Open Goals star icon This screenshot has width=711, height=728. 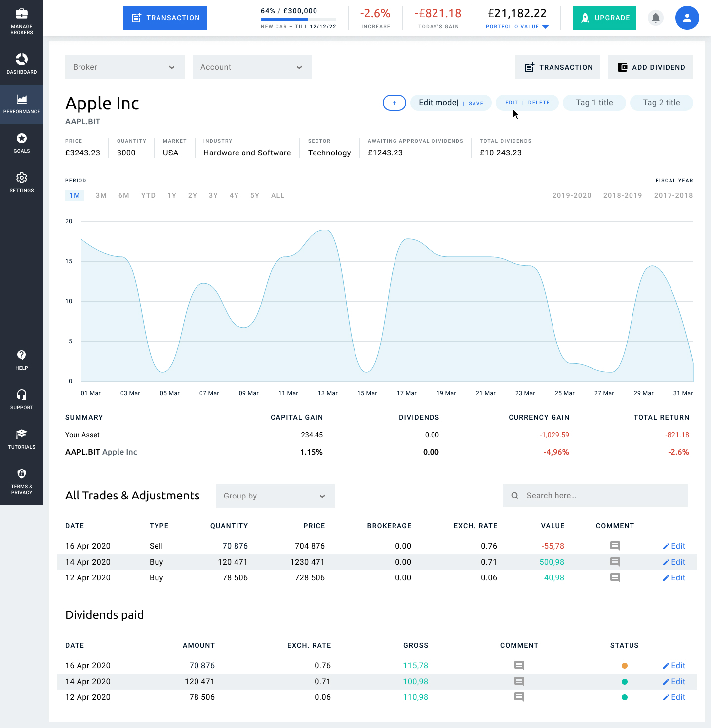(22, 138)
